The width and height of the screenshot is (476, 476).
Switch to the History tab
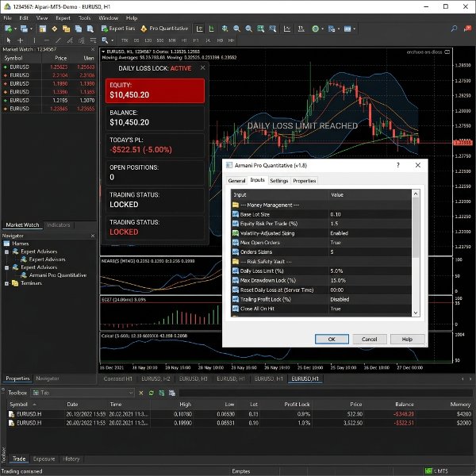coord(71,459)
